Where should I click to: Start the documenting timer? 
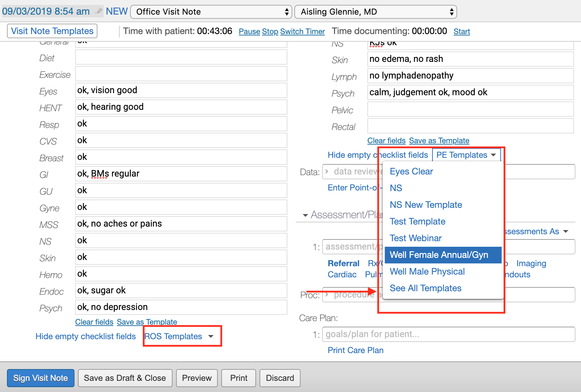pos(461,32)
